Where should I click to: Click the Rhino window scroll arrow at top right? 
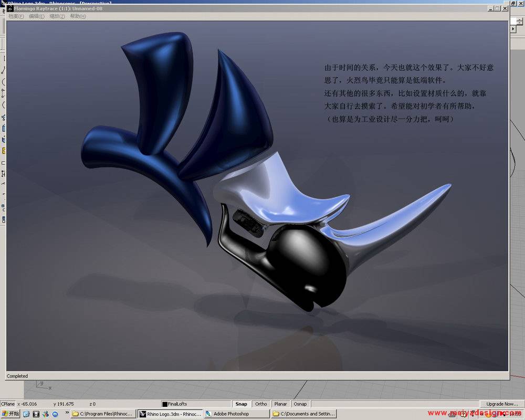tap(513, 29)
